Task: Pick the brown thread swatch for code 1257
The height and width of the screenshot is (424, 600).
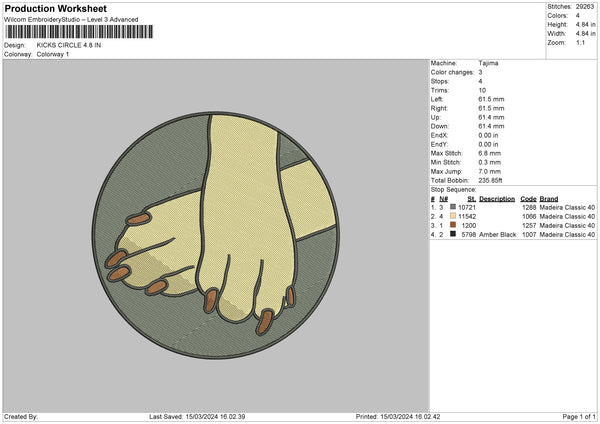Action: tap(453, 225)
